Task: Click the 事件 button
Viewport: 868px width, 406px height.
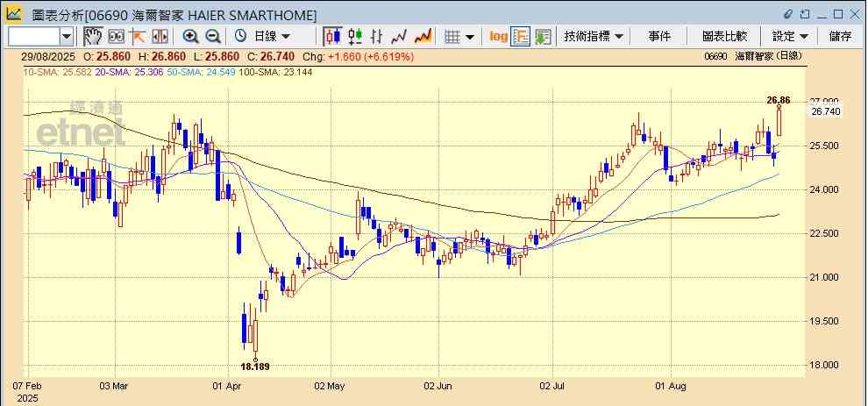Action: point(659,37)
